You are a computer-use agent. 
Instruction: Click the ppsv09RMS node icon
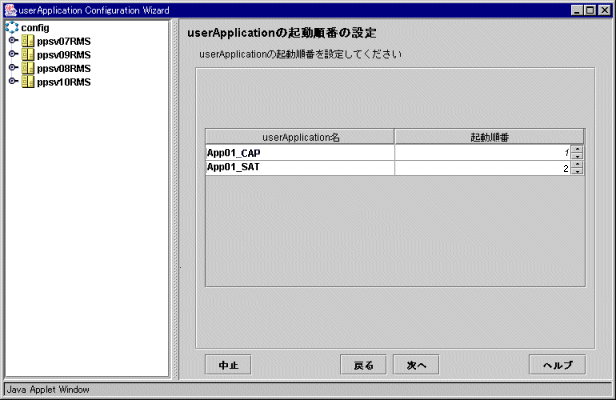(x=28, y=55)
